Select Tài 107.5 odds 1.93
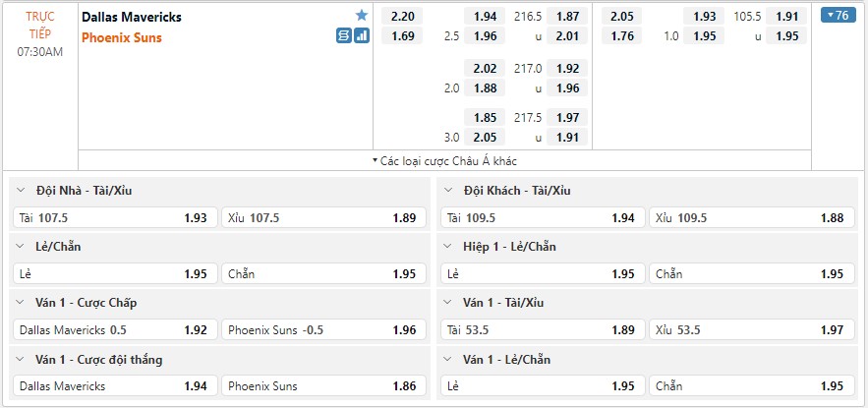 tap(115, 218)
